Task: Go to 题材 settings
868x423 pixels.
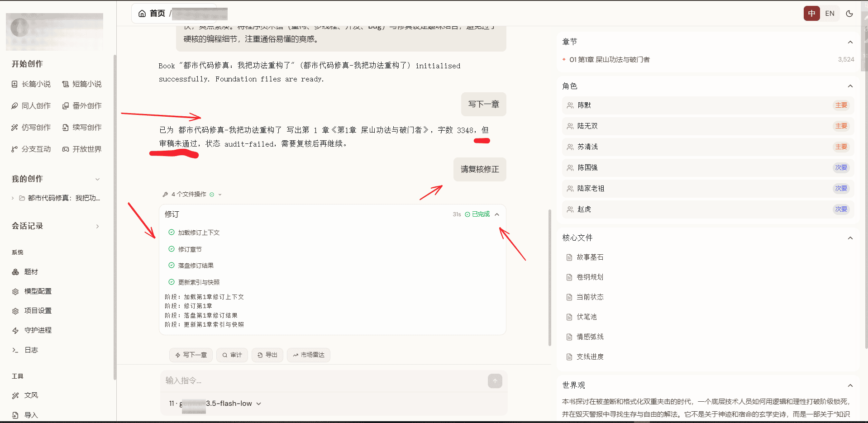Action: coord(25,272)
